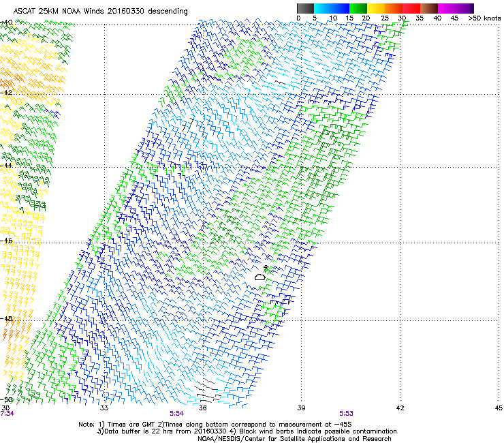The image size is (504, 443).
Task: Click the purple '5:53' swath time label
Action: pos(346,414)
